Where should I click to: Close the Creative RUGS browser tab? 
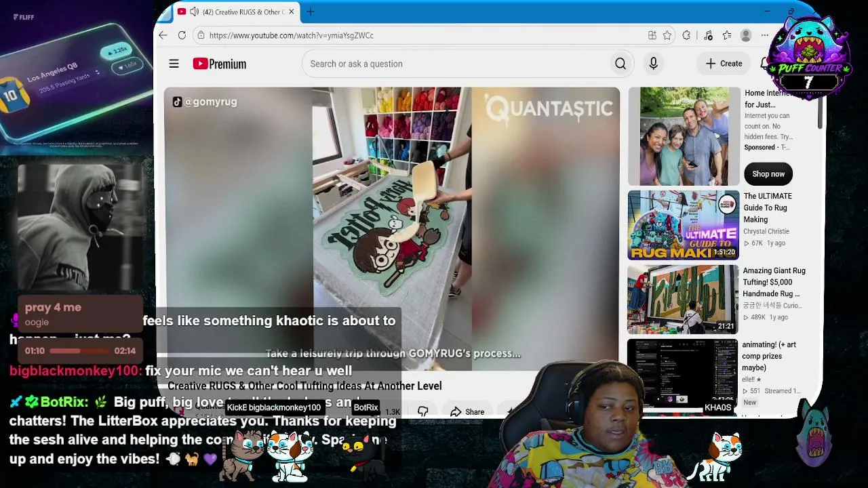292,12
